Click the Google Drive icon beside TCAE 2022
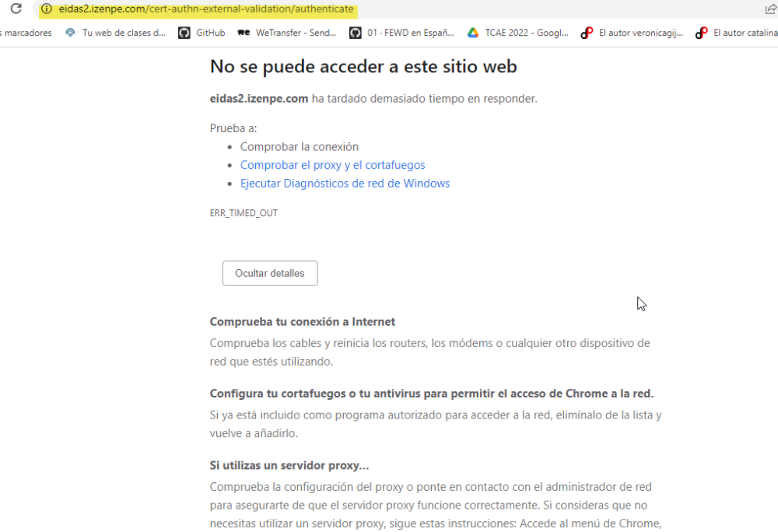Screen dimensions: 778x532 [x=473, y=33]
